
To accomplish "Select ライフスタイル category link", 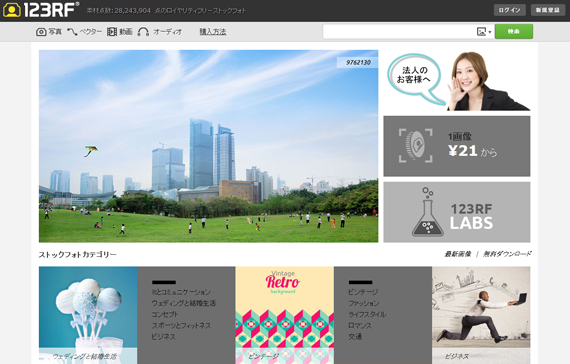I will [x=367, y=314].
